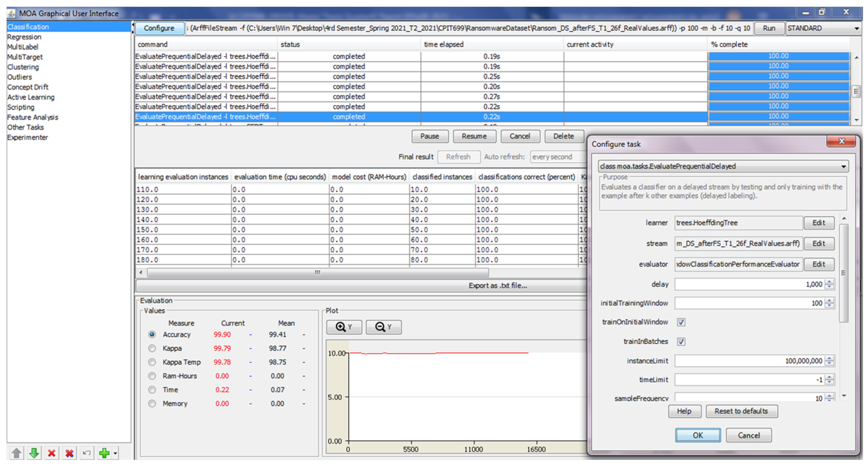Click the single red X remove icon
The width and height of the screenshot is (868, 467).
click(x=52, y=453)
